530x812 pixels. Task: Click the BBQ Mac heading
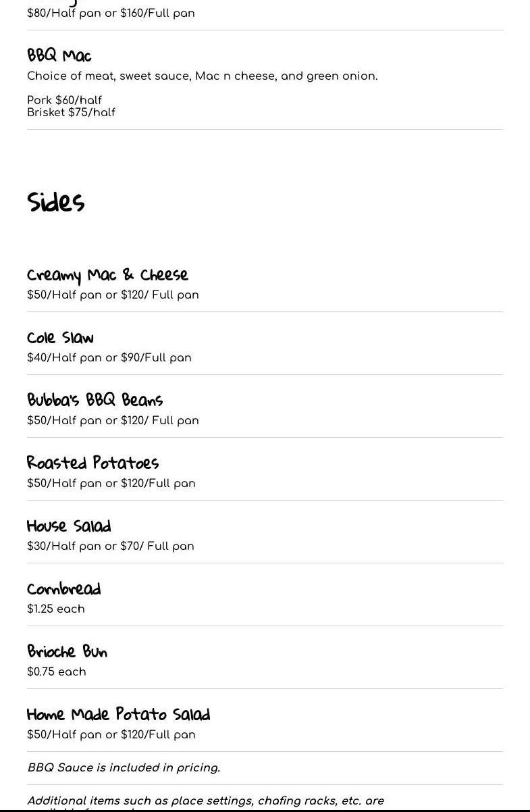[x=59, y=55]
